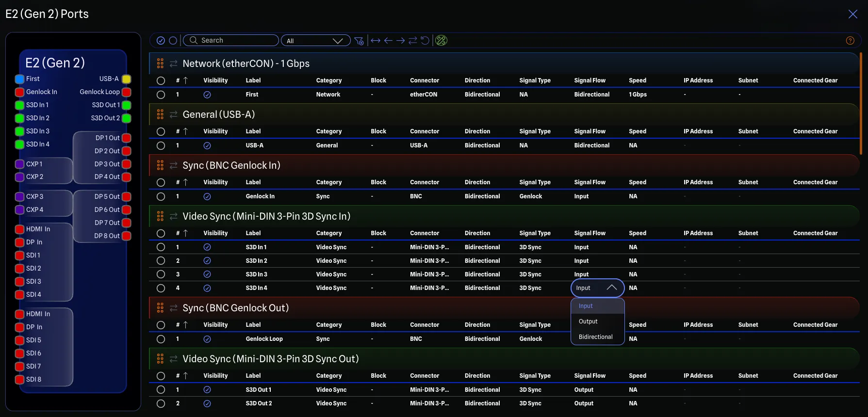The height and width of the screenshot is (417, 868).
Task: Click red Genlock Loop port indicator on device
Action: click(126, 92)
